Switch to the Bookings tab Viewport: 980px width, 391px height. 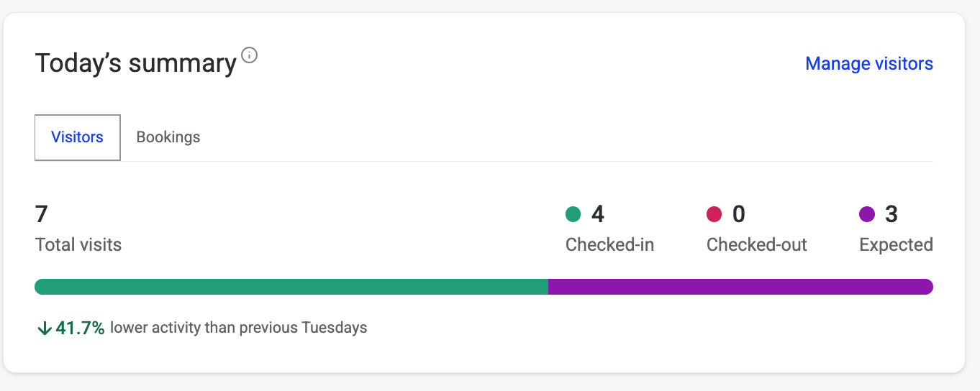click(x=168, y=137)
